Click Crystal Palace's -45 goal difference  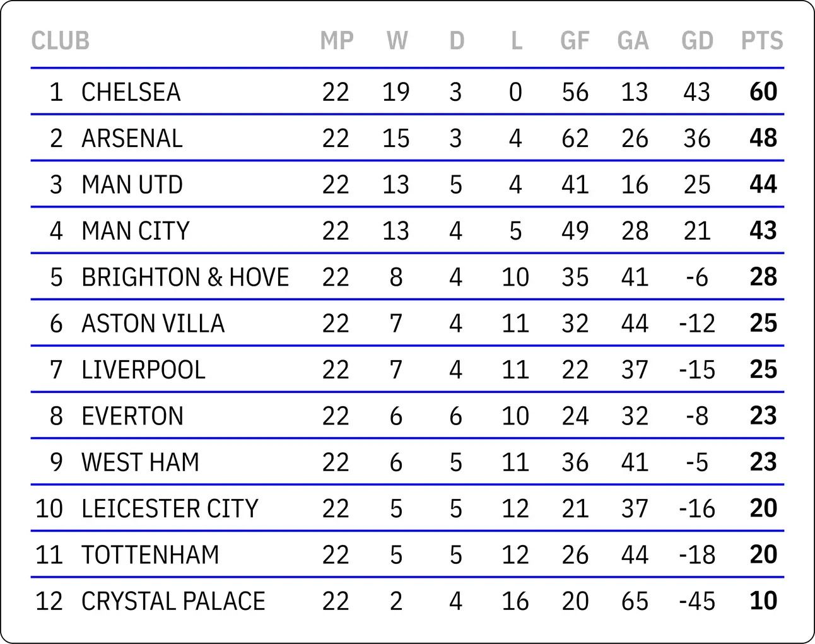click(697, 601)
